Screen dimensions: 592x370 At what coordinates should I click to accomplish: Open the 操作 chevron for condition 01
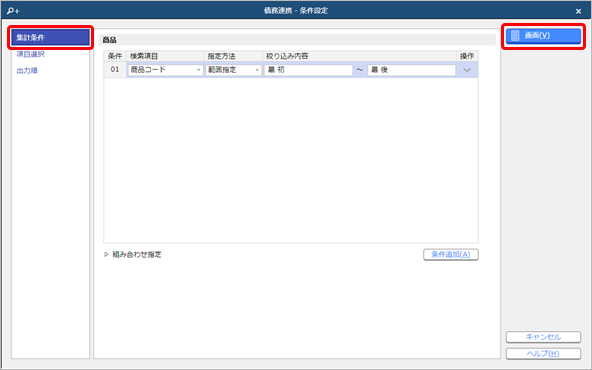coord(467,70)
